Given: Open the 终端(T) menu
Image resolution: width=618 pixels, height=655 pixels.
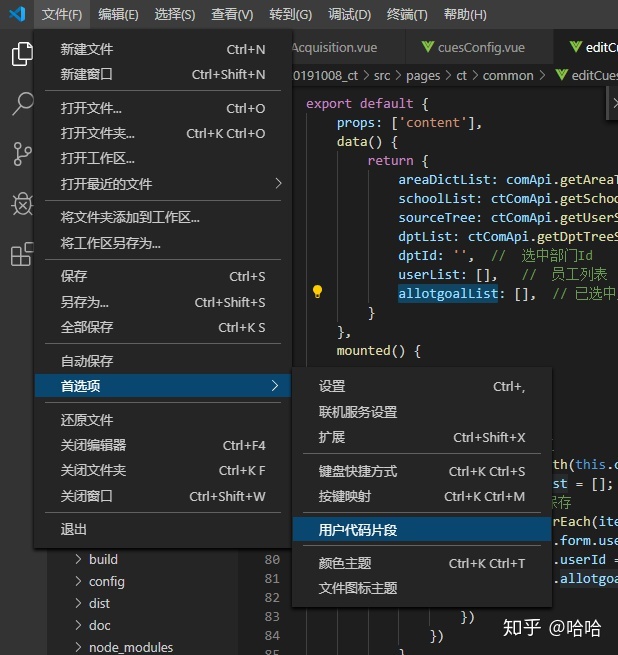Looking at the screenshot, I should 407,15.
